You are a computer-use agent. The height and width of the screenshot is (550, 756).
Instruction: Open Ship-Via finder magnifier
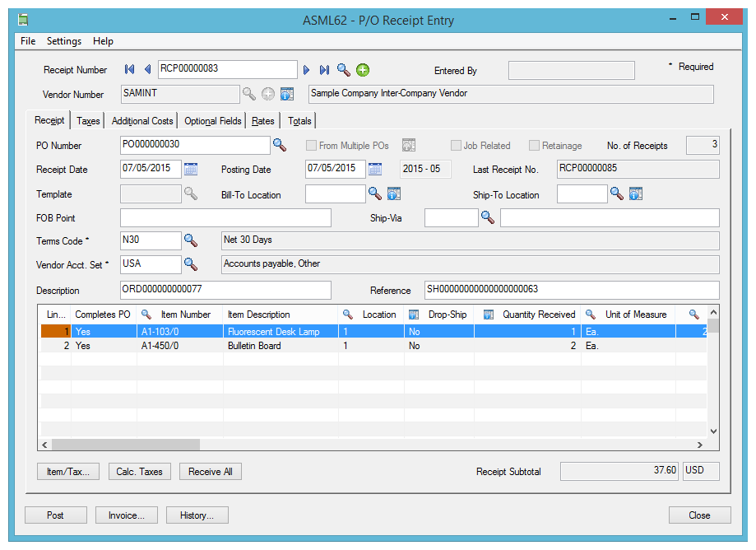coord(488,217)
